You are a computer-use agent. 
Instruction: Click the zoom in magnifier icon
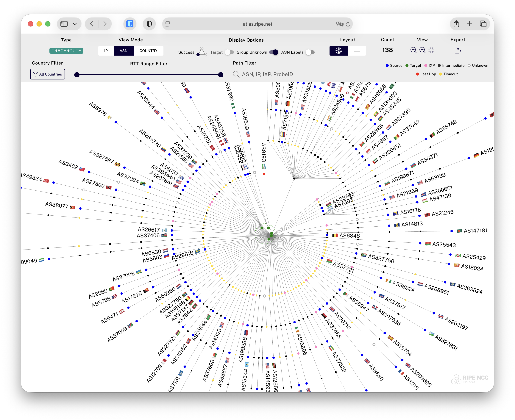(x=423, y=50)
